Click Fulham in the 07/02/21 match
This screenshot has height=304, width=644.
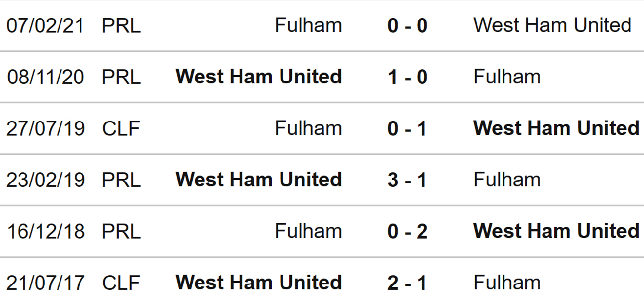308,25
